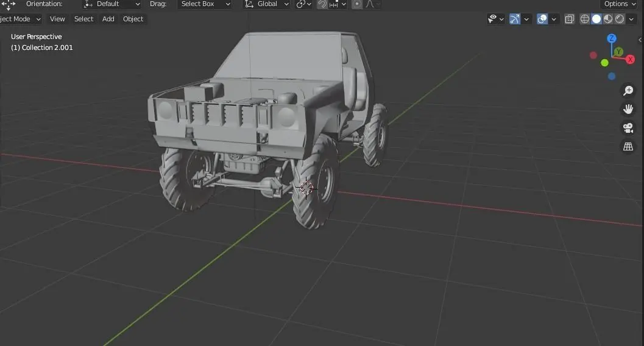Toggle the camera view icon
This screenshot has width=644, height=346.
(x=628, y=128)
